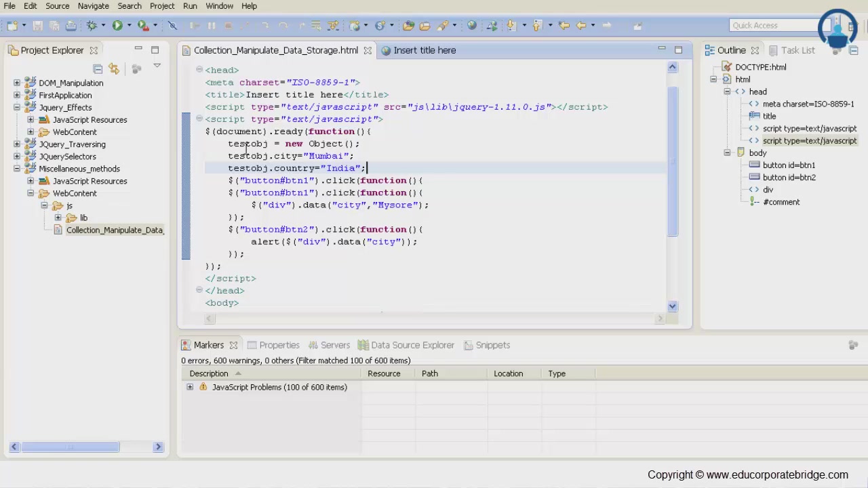Click the Open Type folder icon in toolbar
Screen dimensions: 868x488
coord(408,26)
